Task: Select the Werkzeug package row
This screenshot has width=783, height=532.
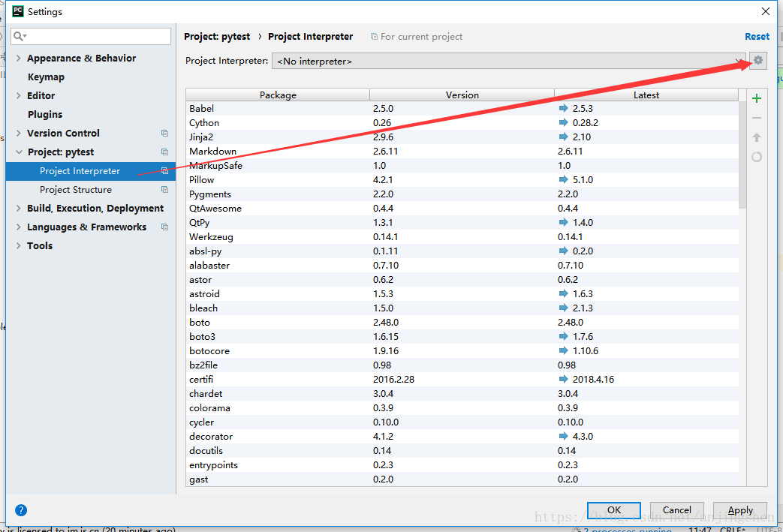Action: (462, 236)
